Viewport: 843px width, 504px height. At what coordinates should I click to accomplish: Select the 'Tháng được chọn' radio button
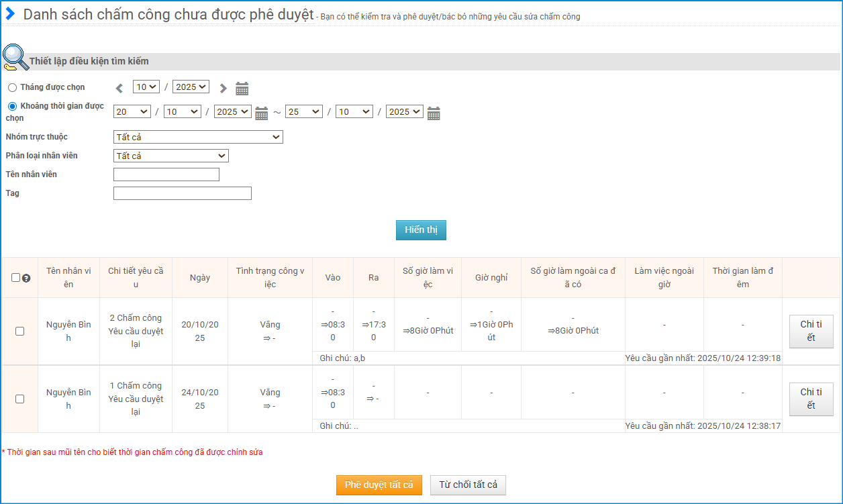12,88
